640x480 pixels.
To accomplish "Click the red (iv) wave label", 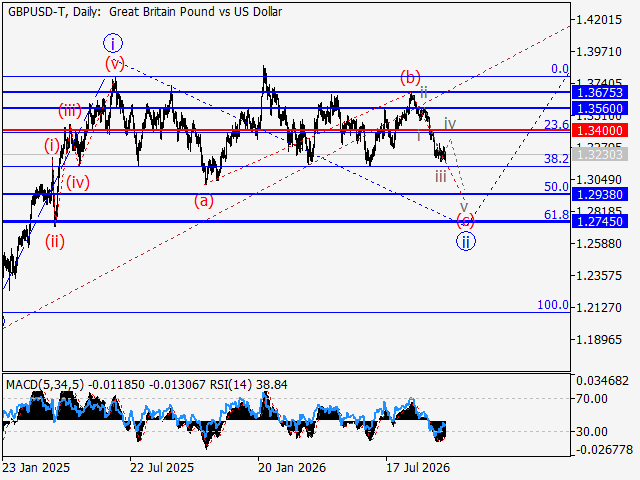I will (x=78, y=182).
